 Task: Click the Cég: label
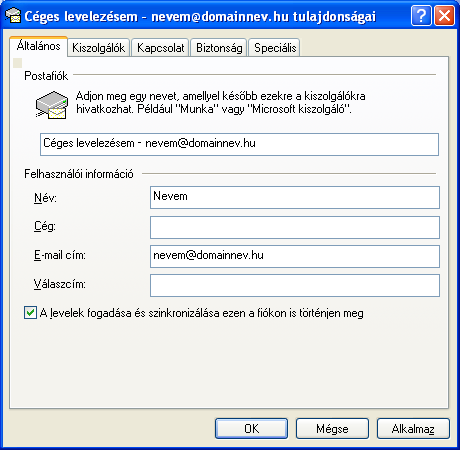pos(45,227)
